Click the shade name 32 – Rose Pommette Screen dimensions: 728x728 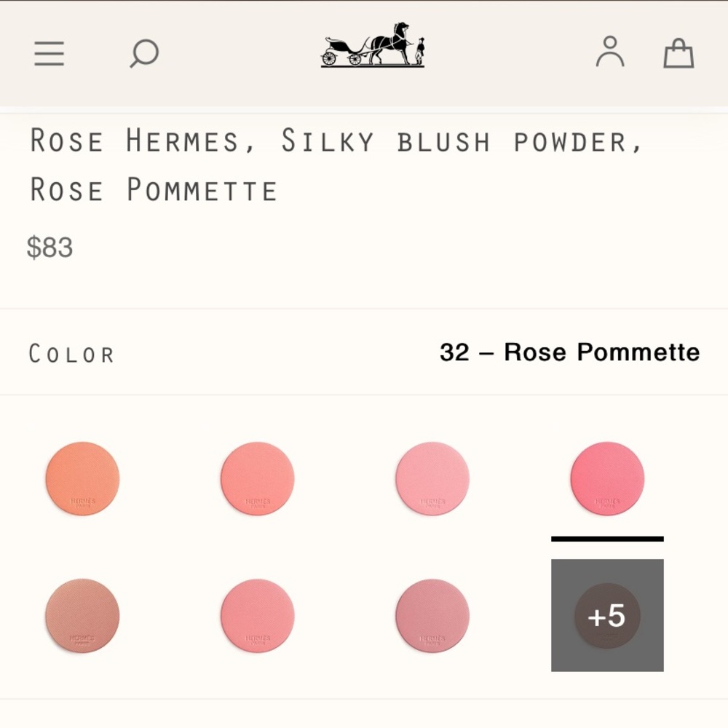tap(569, 352)
